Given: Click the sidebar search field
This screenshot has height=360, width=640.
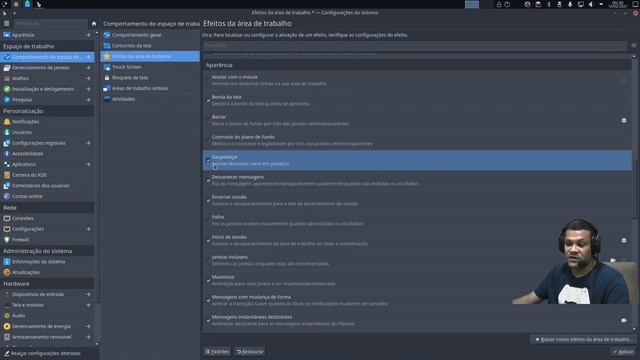Looking at the screenshot, I should click(50, 24).
